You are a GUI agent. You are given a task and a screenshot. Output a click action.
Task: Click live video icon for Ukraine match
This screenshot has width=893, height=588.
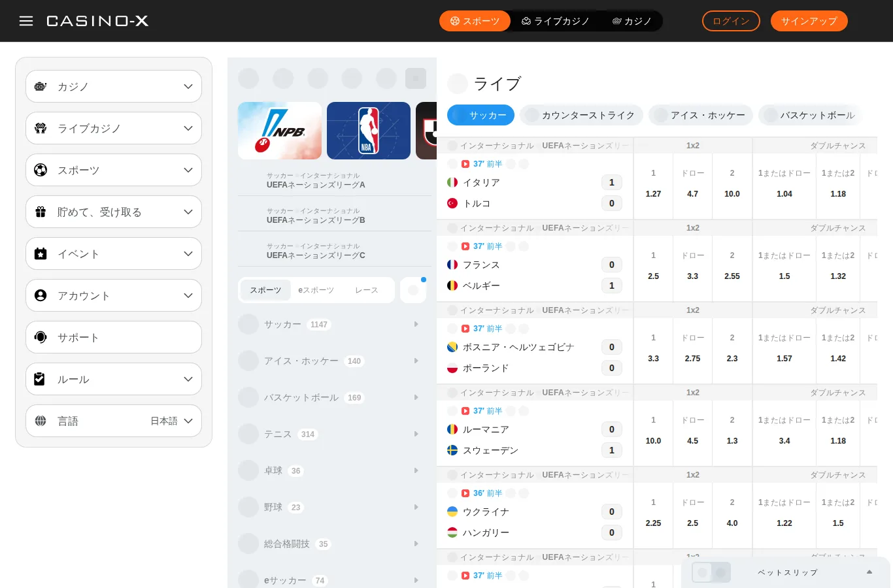(465, 493)
